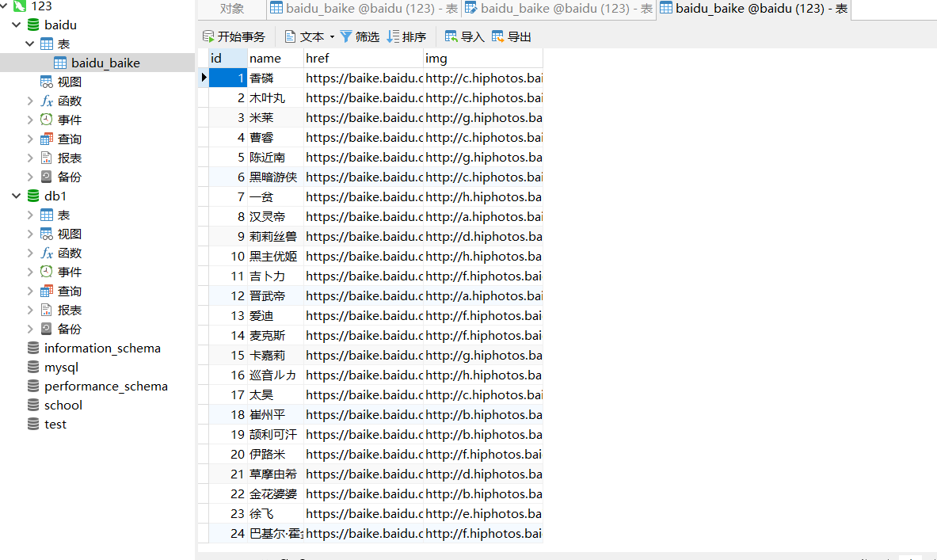Click the name cell 晋武帝

(275, 295)
